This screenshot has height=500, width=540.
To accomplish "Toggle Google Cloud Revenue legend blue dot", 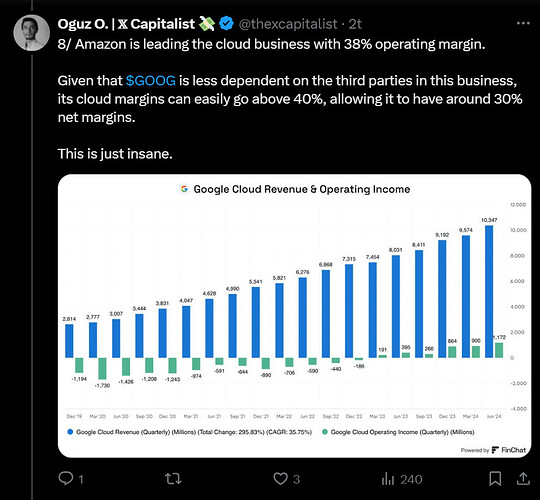I will (71, 432).
